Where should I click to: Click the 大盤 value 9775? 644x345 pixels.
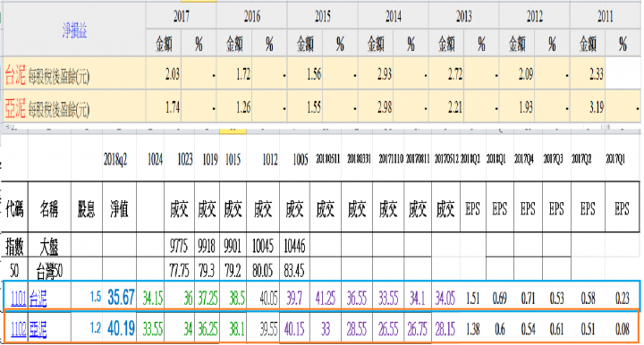pyautogui.click(x=179, y=246)
